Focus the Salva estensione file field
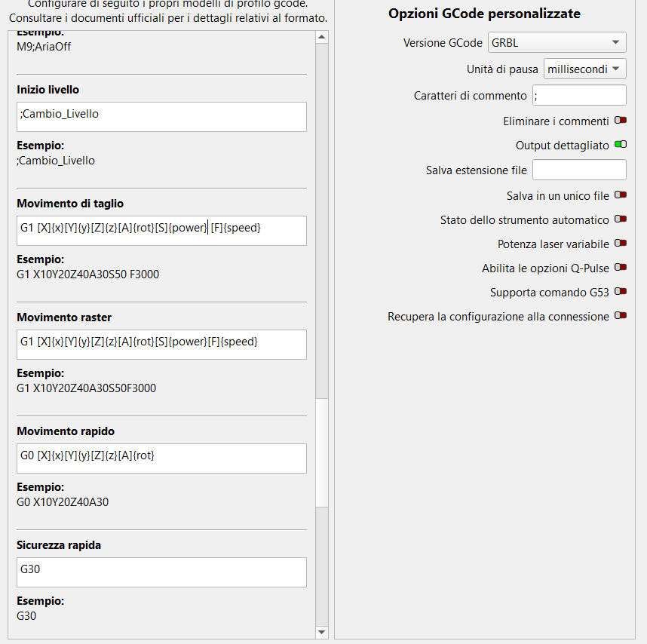Screen dimensions: 647x644 coord(579,170)
